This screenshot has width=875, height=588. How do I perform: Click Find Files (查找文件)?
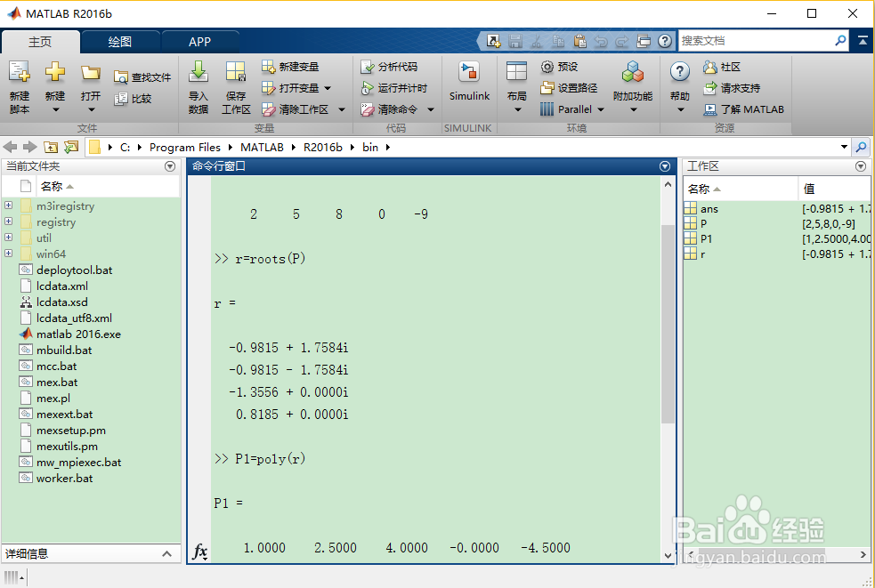pyautogui.click(x=142, y=77)
